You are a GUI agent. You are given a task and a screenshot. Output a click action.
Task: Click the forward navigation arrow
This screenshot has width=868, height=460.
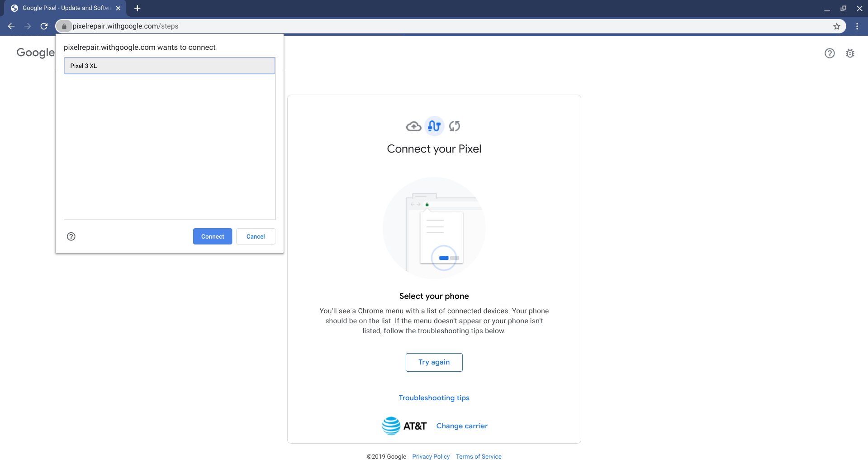[28, 26]
